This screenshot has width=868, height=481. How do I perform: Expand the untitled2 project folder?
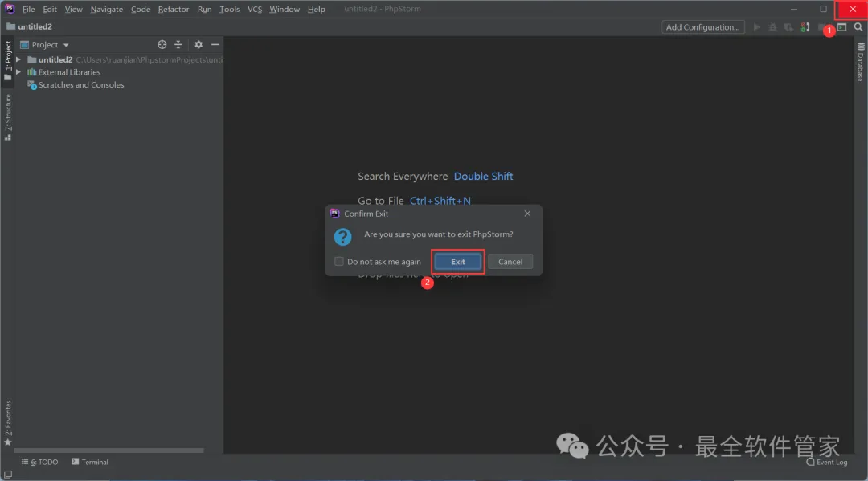click(18, 59)
